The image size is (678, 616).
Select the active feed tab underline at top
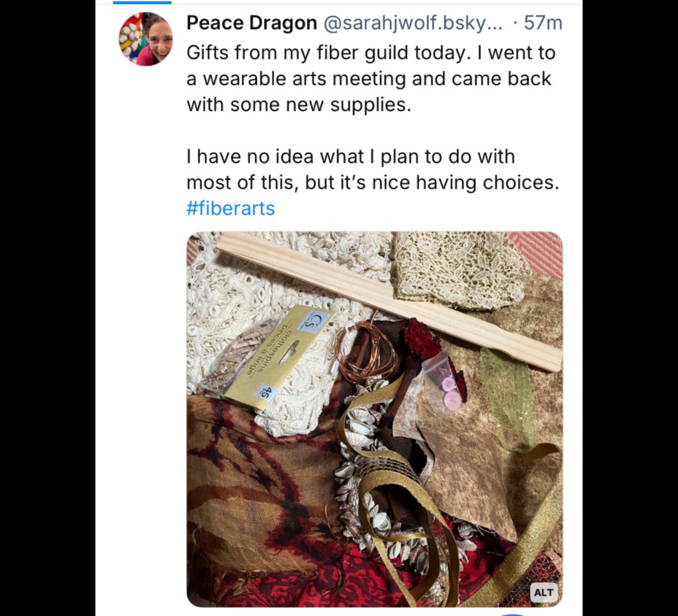pos(142,3)
